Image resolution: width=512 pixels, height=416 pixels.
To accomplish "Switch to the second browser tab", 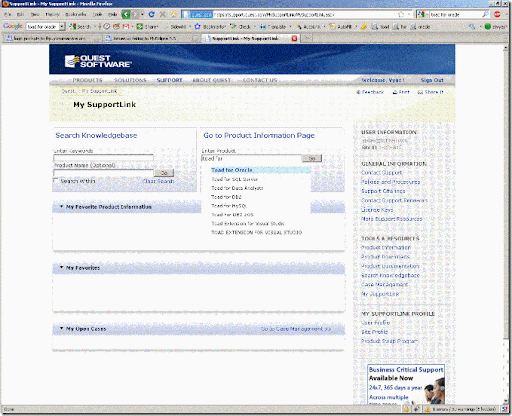I will tap(150, 38).
